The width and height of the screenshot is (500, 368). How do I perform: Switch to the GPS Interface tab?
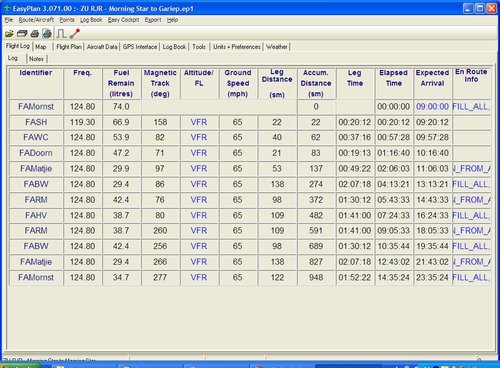140,47
